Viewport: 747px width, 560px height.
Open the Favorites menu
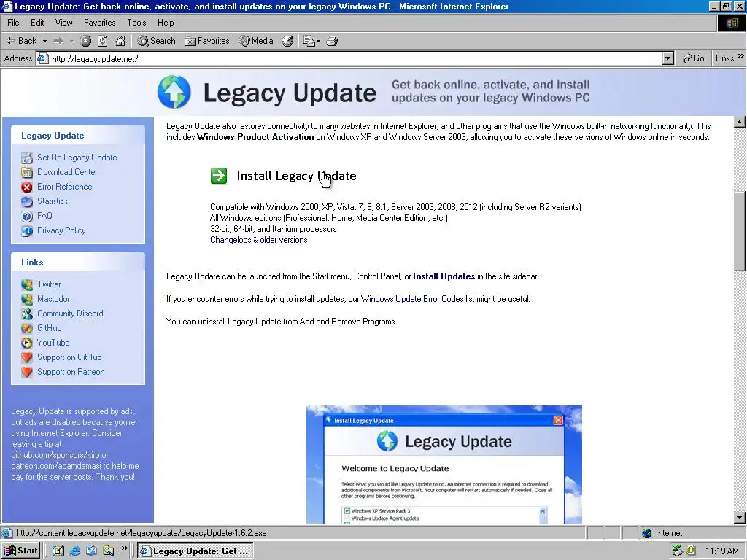point(99,23)
